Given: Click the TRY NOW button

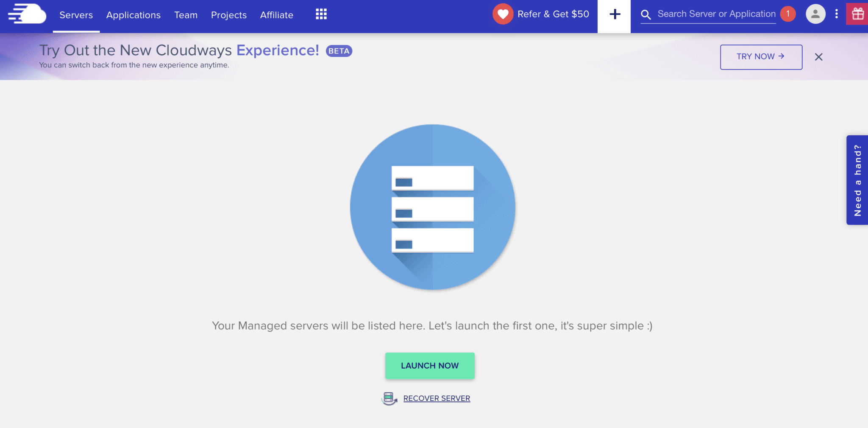Looking at the screenshot, I should click(x=760, y=57).
